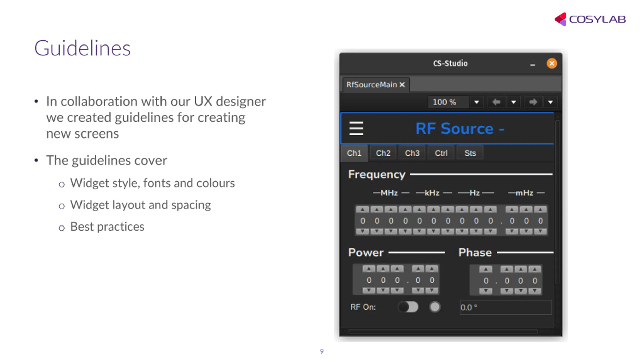Click the Phase section label

click(x=475, y=252)
